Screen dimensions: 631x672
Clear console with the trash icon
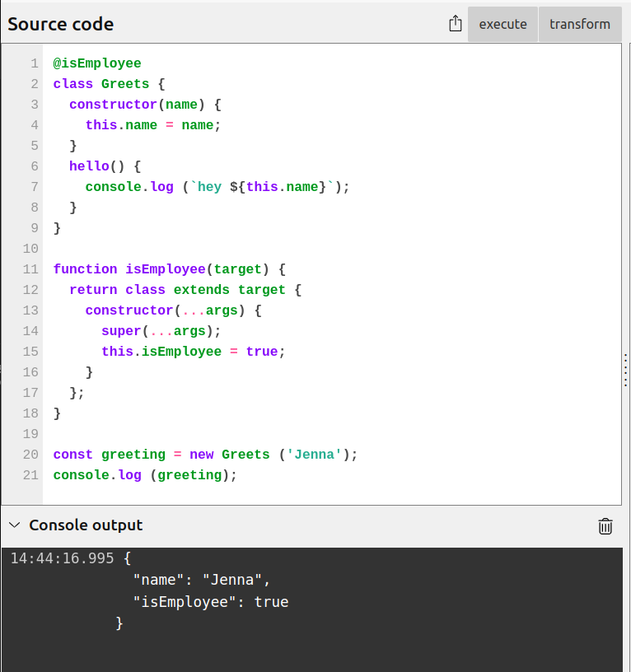click(x=605, y=526)
